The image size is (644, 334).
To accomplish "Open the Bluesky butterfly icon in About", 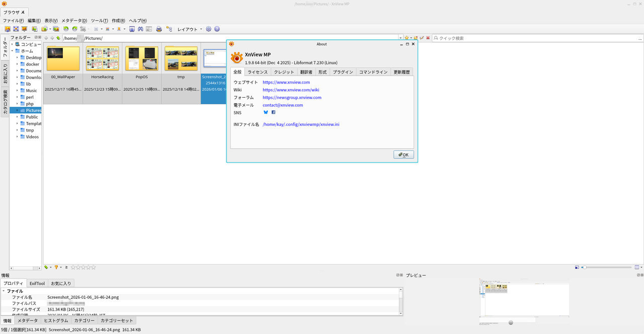I will click(x=266, y=112).
